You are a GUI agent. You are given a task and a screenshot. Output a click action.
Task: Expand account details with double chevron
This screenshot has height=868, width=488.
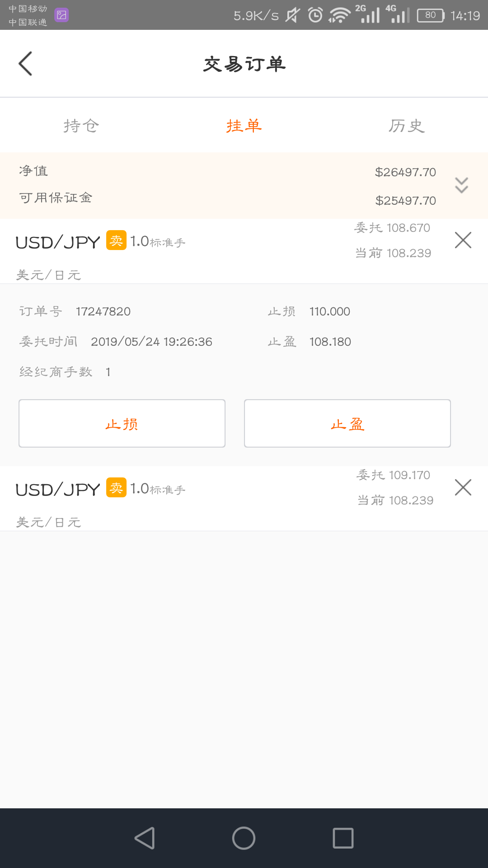(x=461, y=185)
